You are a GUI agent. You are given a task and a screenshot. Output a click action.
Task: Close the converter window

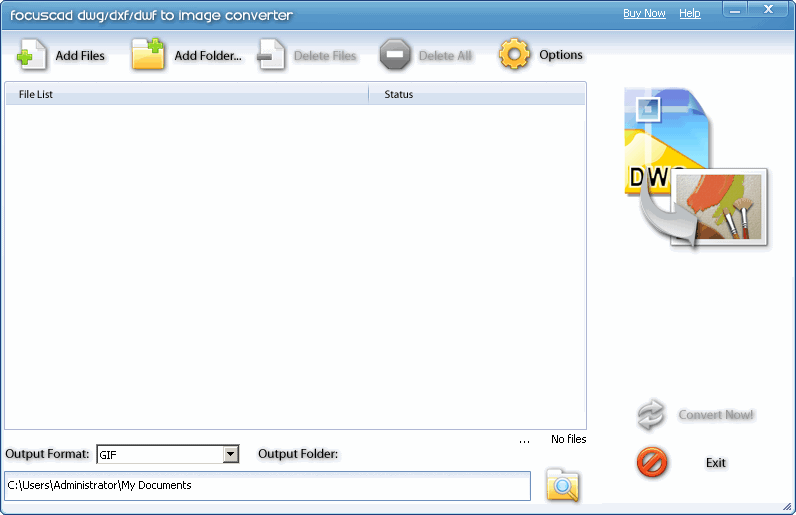click(x=771, y=10)
